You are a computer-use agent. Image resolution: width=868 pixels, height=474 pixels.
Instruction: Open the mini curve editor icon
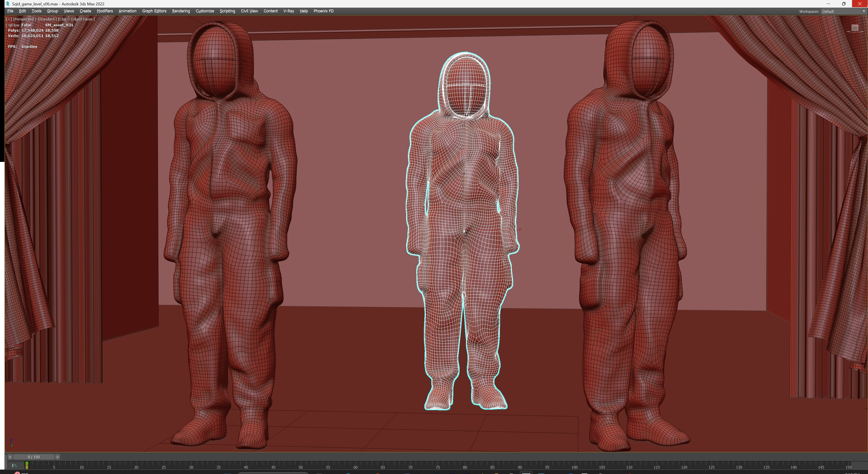pyautogui.click(x=14, y=466)
